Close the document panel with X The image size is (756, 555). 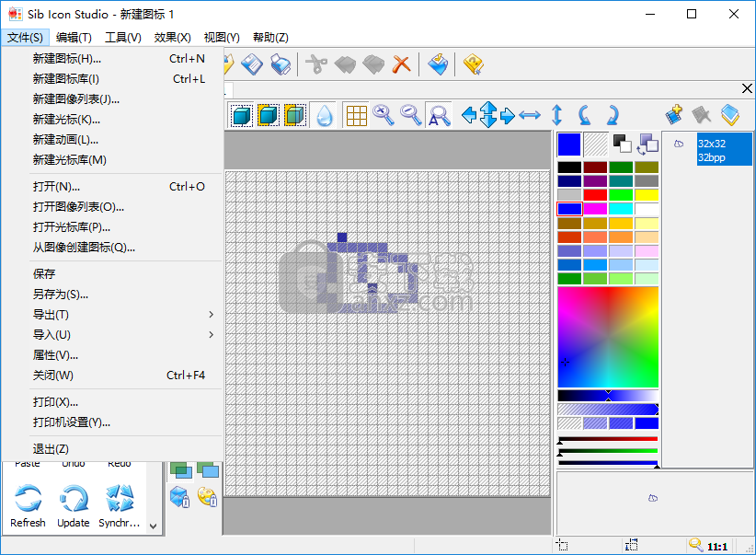point(747,88)
